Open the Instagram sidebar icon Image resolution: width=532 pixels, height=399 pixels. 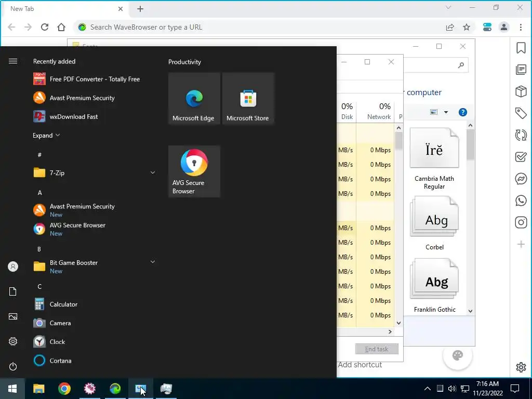point(521,222)
